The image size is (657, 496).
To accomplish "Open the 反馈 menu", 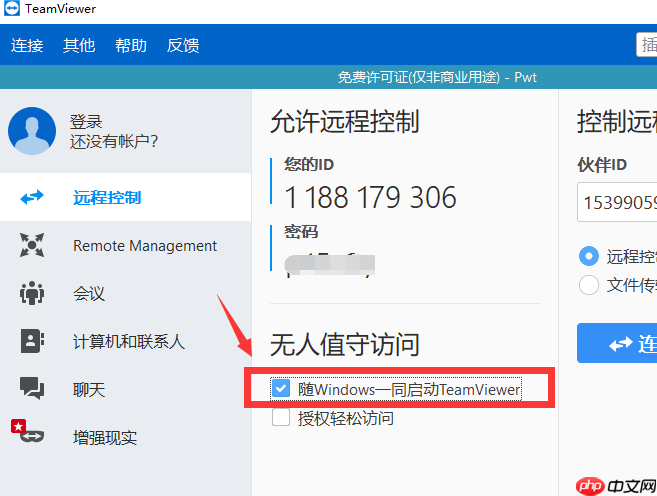I will tap(183, 45).
